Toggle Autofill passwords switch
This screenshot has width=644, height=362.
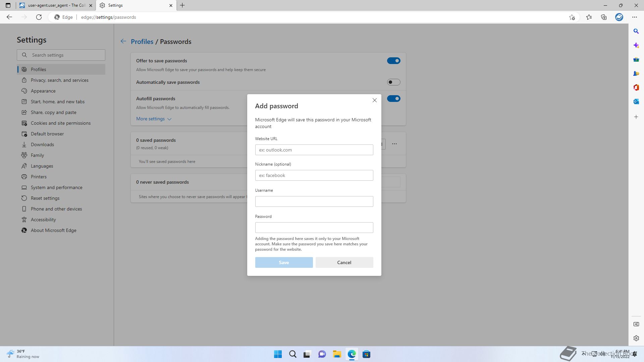393,99
